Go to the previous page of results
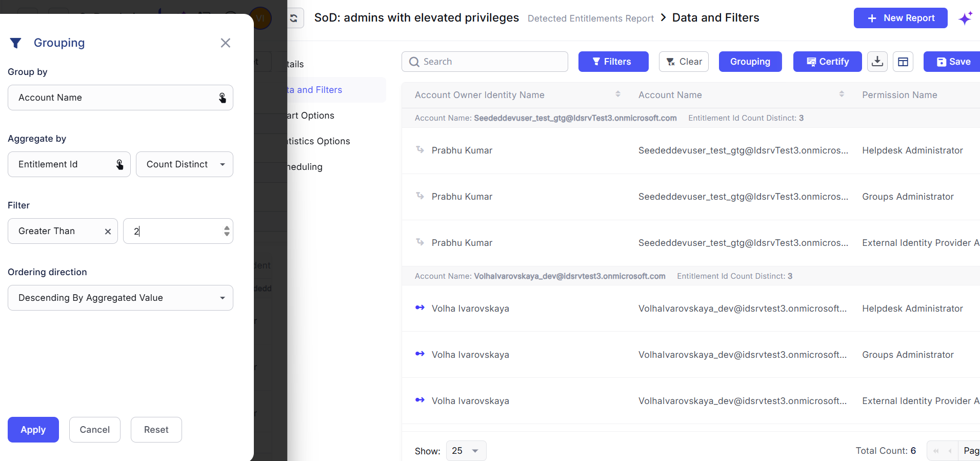 point(950,451)
